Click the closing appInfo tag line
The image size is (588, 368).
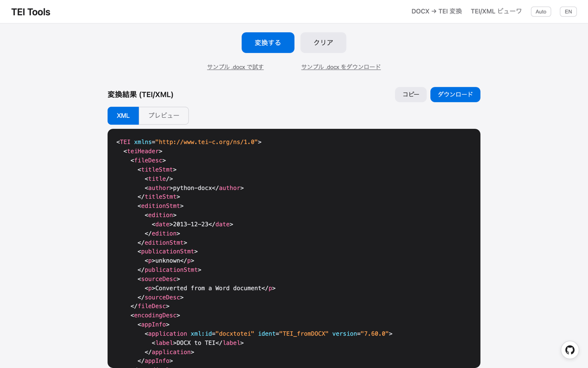(155, 361)
